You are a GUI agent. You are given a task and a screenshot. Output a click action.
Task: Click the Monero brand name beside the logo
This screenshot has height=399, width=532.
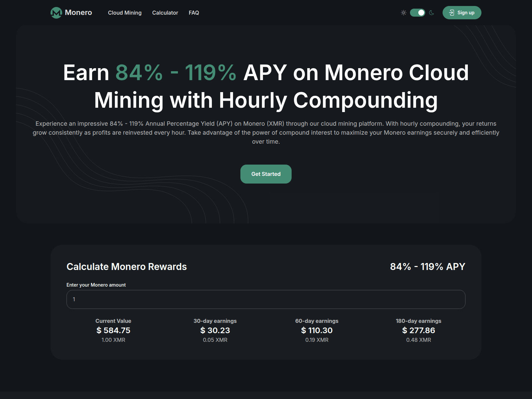78,13
